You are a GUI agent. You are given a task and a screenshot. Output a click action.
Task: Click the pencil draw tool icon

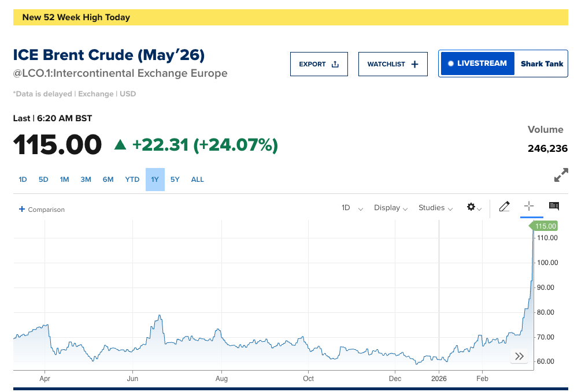click(504, 207)
